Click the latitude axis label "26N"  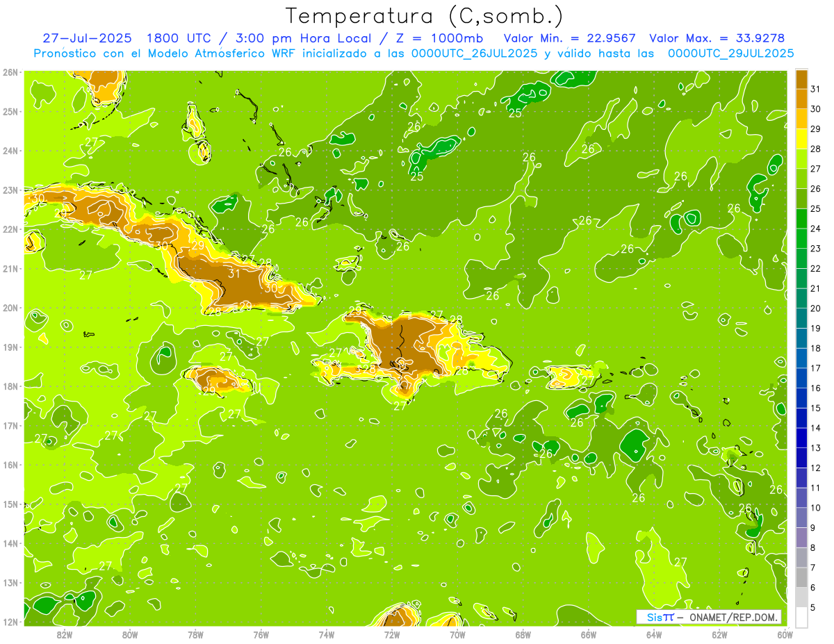pyautogui.click(x=10, y=72)
